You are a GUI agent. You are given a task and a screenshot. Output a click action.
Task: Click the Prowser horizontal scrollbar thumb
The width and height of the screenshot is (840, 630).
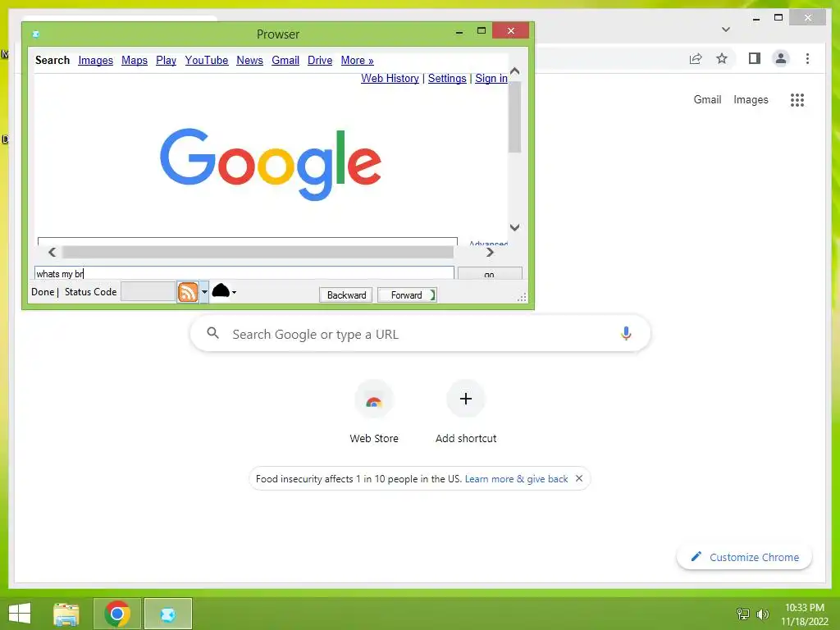(258, 252)
